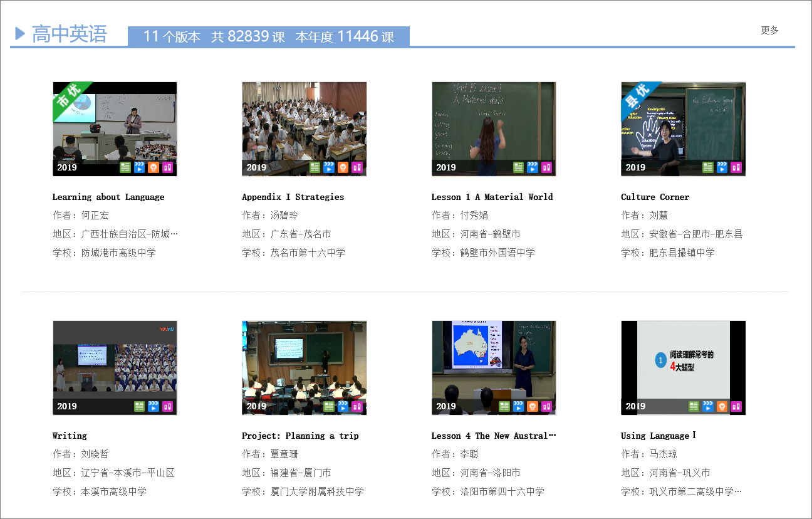Play the Learning about Language video thumbnail
This screenshot has height=519, width=812.
[115, 129]
